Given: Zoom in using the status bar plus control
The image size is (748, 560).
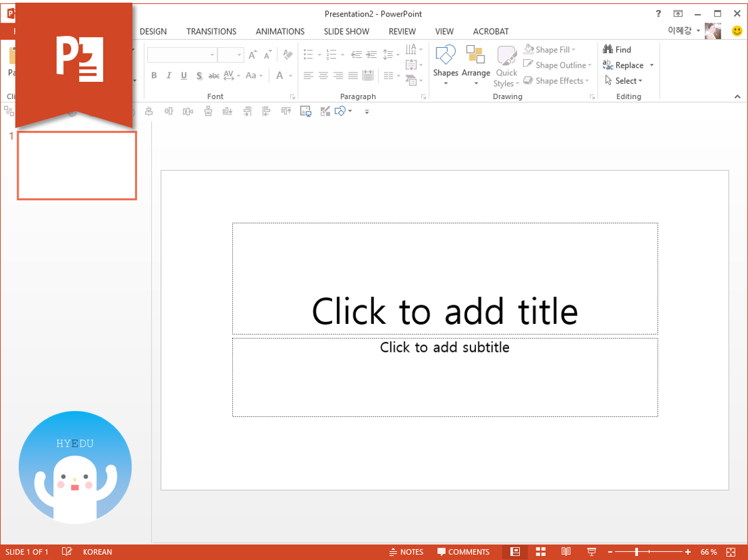Looking at the screenshot, I should [x=687, y=551].
